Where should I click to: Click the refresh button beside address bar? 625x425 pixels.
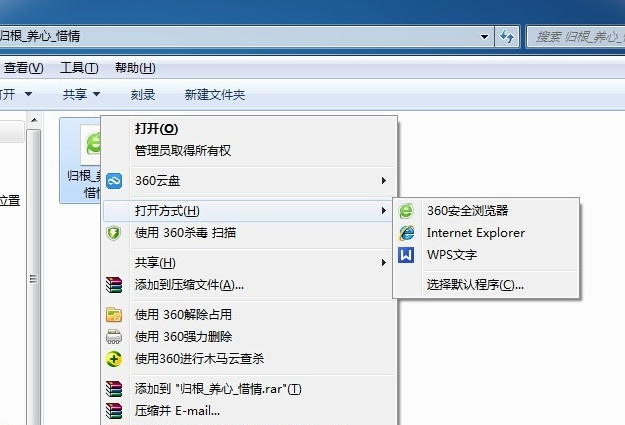[x=508, y=37]
